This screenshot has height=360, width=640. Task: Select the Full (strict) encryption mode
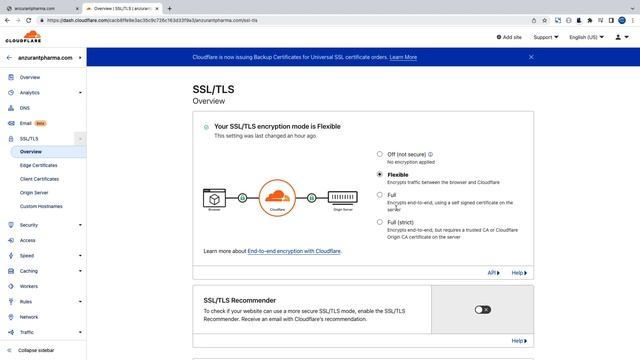pos(380,222)
